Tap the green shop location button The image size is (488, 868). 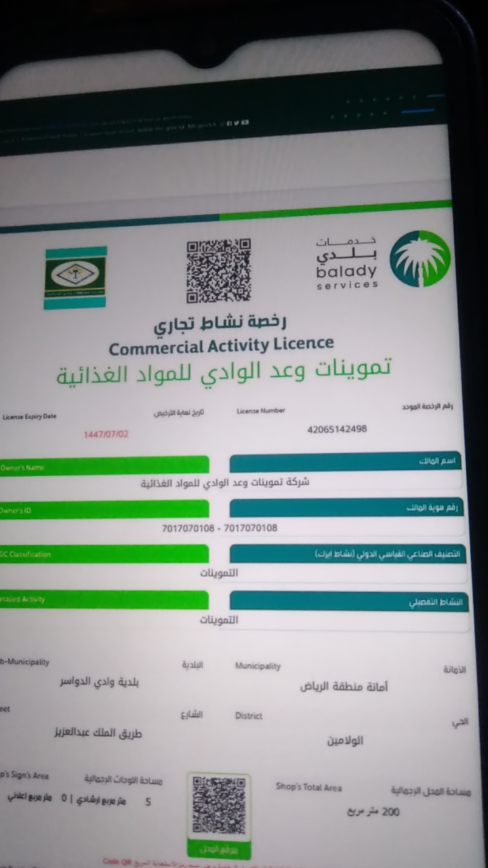click(x=218, y=849)
